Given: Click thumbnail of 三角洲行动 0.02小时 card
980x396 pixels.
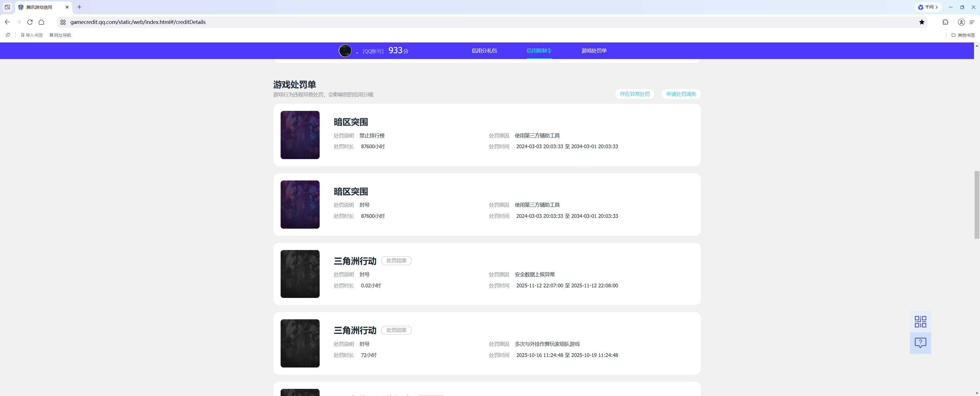Looking at the screenshot, I should click(300, 274).
